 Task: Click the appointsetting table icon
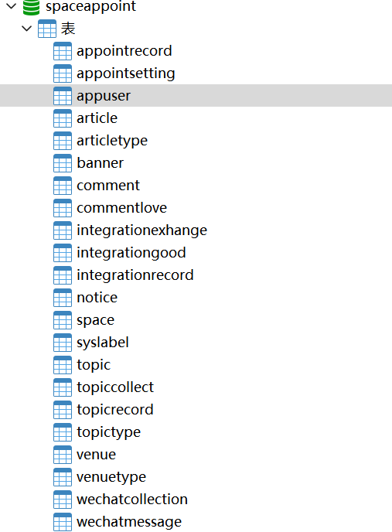[63, 73]
